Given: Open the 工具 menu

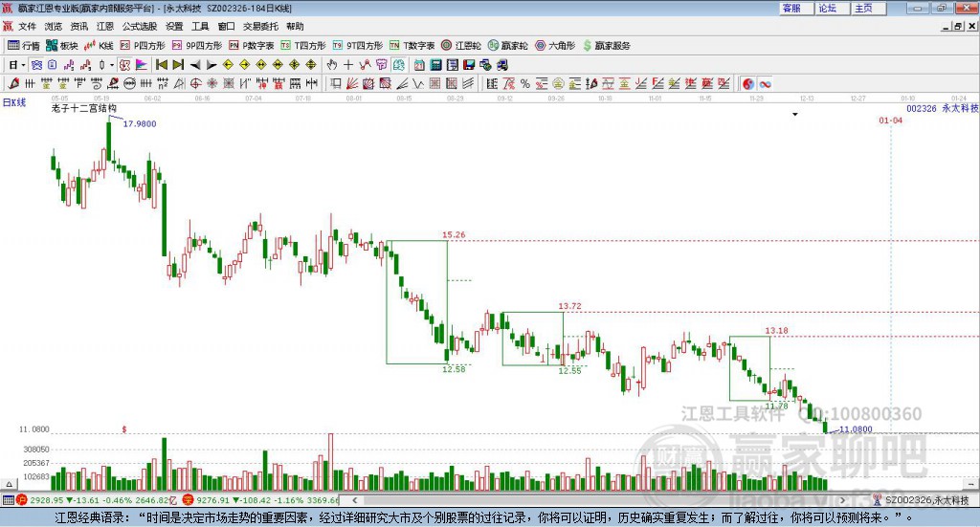Looking at the screenshot, I should tap(200, 26).
